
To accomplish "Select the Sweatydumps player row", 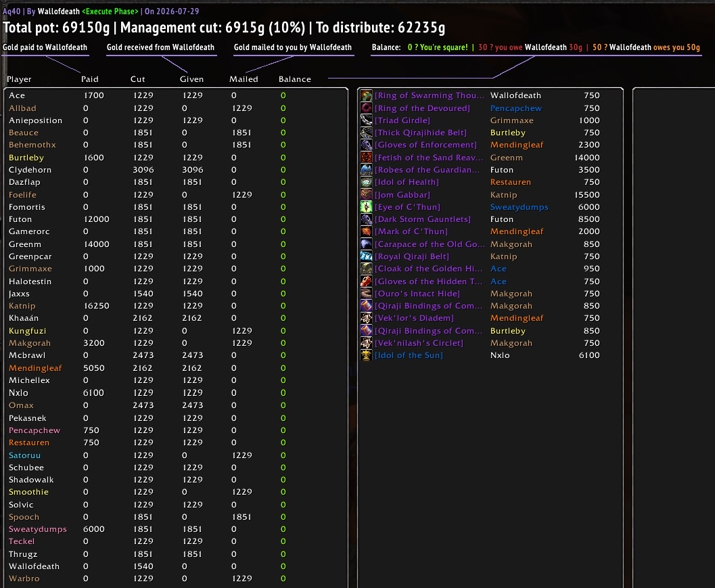I will [176, 529].
